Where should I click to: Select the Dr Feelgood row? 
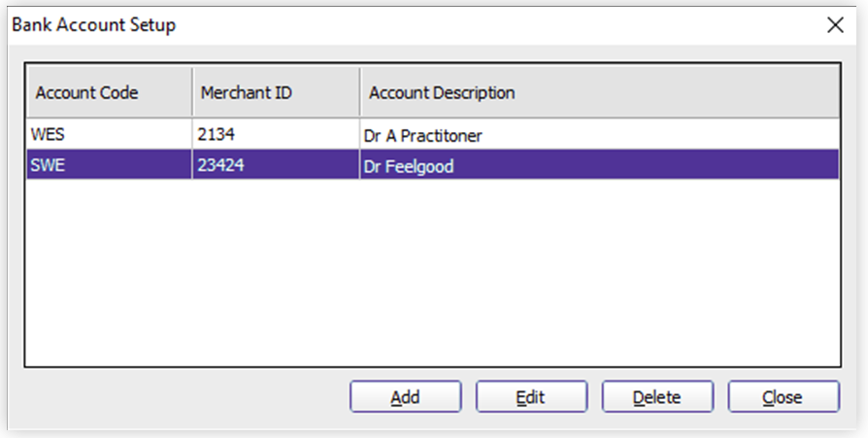click(433, 165)
